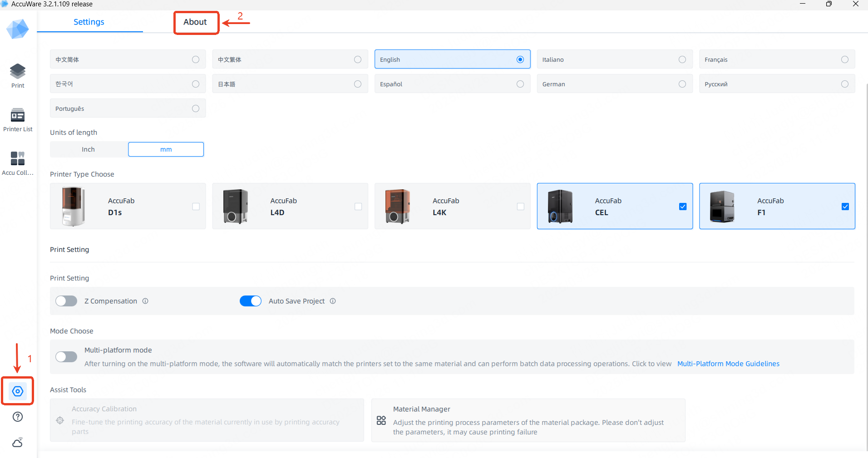Select 中文简体 language radio button
The image size is (868, 458).
196,59
